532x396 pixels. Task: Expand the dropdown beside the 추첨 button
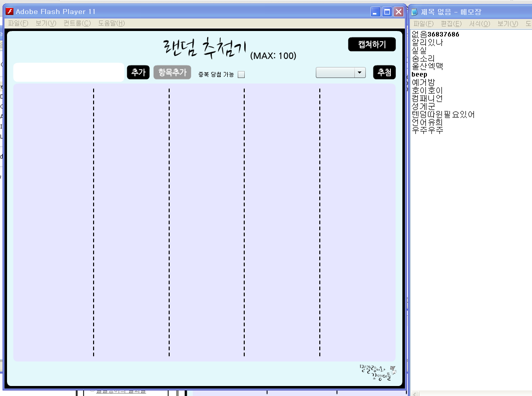point(360,72)
